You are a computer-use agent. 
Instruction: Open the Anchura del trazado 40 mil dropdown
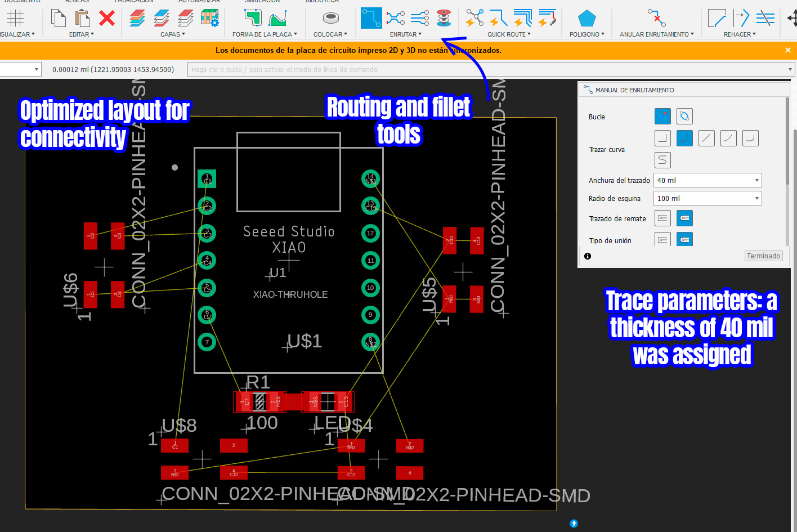point(708,180)
